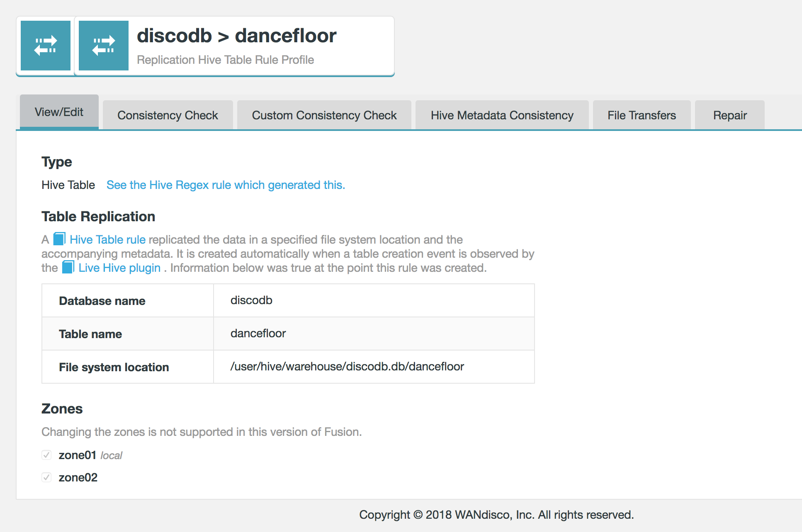This screenshot has width=802, height=532.
Task: Click the book icon before Live Hive plugin
Action: pyautogui.click(x=68, y=267)
